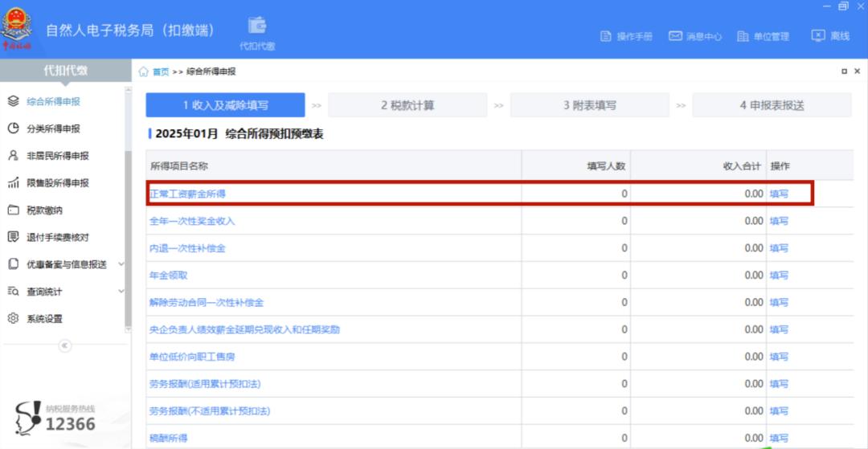Open 操作手册 from the top bar

pyautogui.click(x=627, y=36)
